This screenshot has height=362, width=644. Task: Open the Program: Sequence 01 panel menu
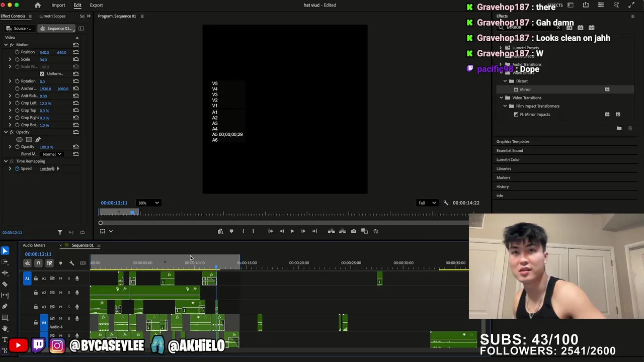(142, 16)
